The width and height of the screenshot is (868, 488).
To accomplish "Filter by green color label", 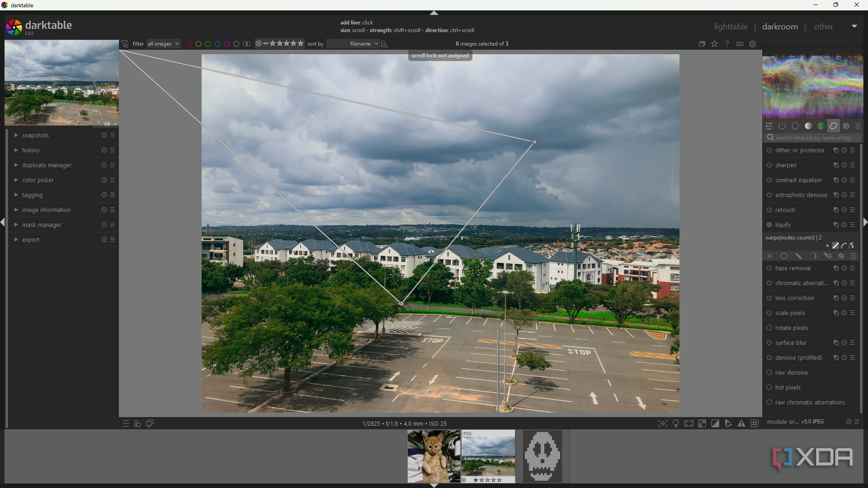I will pos(208,44).
